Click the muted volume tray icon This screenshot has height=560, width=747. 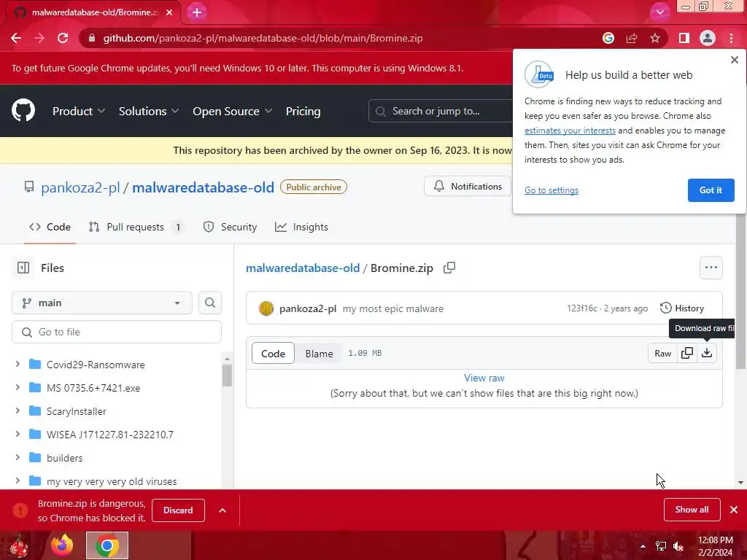pos(678,546)
